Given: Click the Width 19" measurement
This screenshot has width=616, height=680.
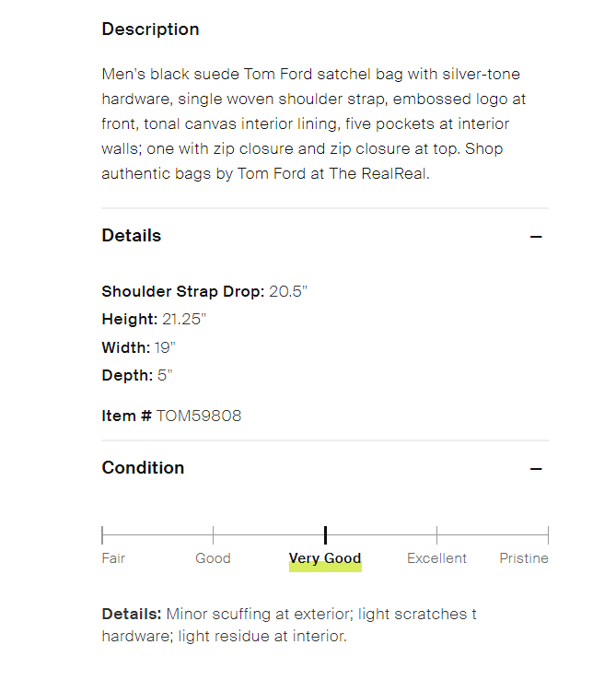Looking at the screenshot, I should [138, 347].
